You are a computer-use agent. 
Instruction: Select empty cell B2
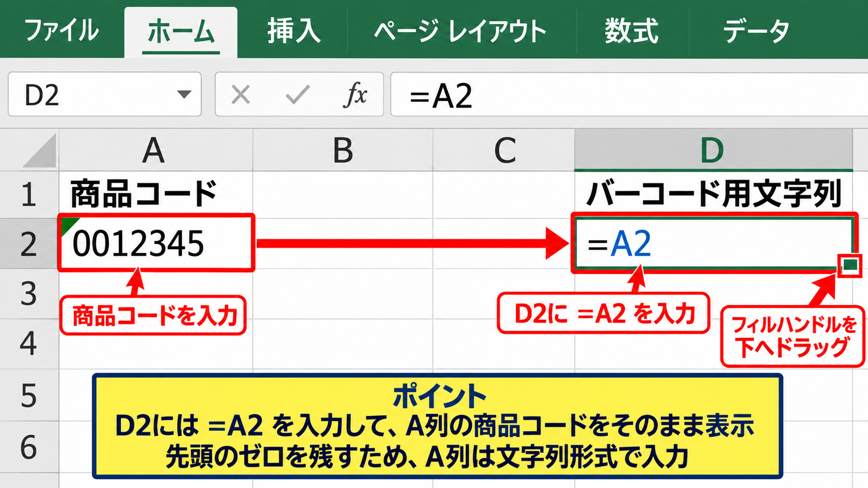(343, 243)
